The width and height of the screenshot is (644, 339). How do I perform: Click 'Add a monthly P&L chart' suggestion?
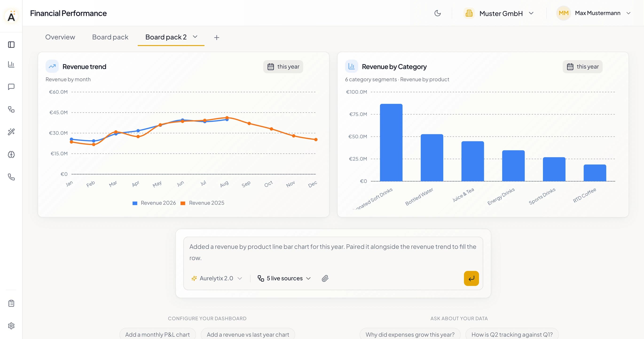[157, 334]
